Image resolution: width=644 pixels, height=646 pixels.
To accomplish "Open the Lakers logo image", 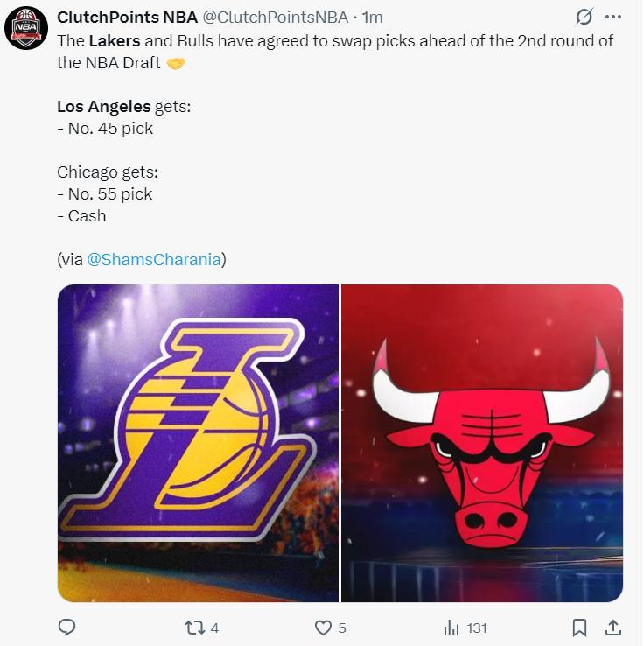I will (198, 443).
